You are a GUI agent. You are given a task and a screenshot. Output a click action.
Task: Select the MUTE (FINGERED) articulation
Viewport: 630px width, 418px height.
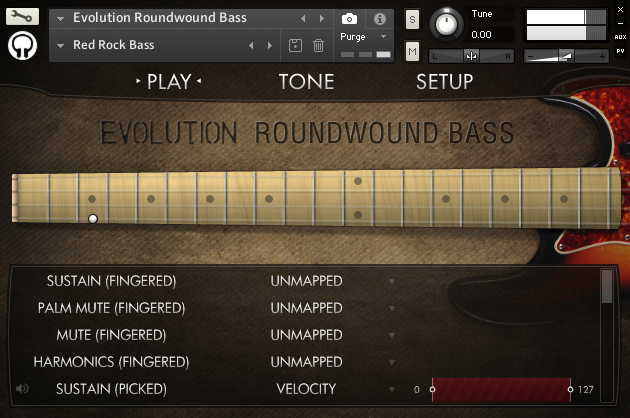coord(111,335)
